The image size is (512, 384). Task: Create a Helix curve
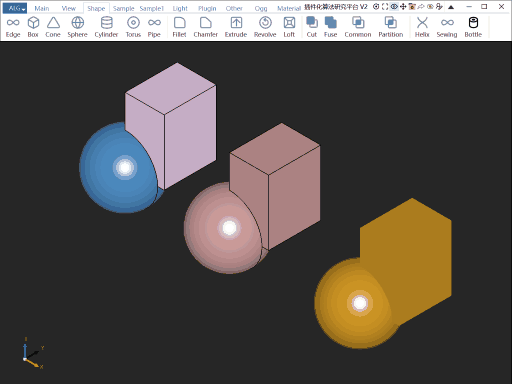[422, 27]
